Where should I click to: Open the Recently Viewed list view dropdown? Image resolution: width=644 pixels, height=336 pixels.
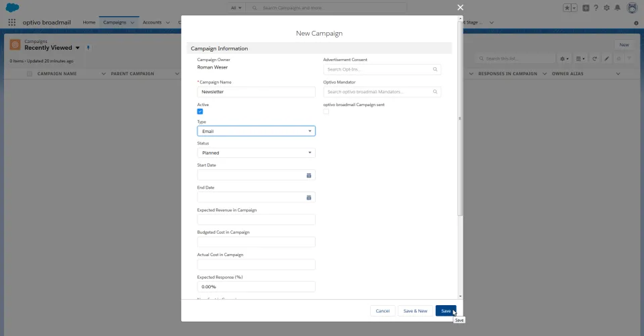[x=77, y=48]
